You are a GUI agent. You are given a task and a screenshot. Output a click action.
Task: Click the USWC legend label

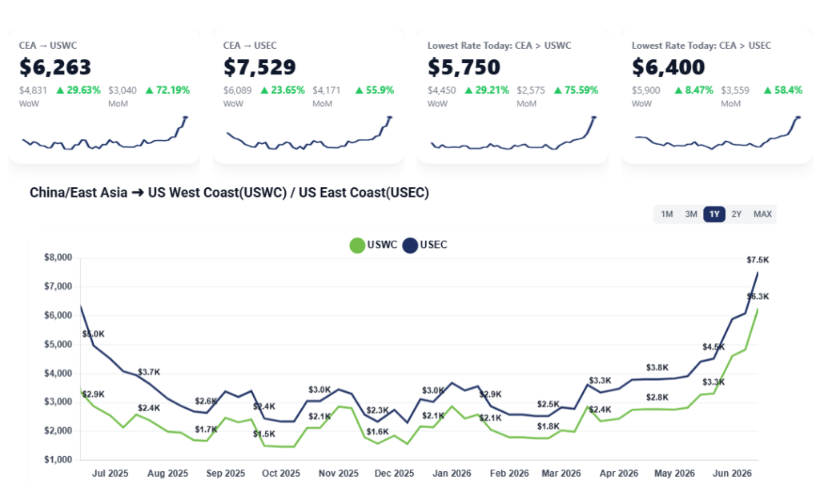382,245
